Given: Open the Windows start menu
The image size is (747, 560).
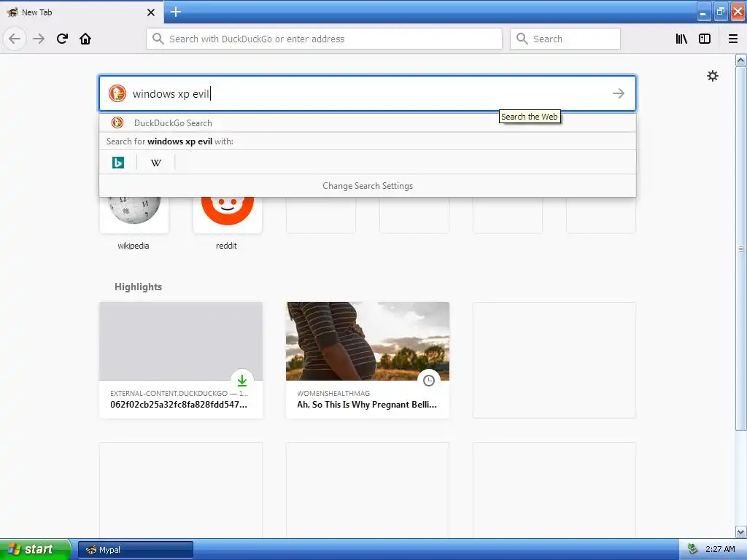Looking at the screenshot, I should [35, 549].
